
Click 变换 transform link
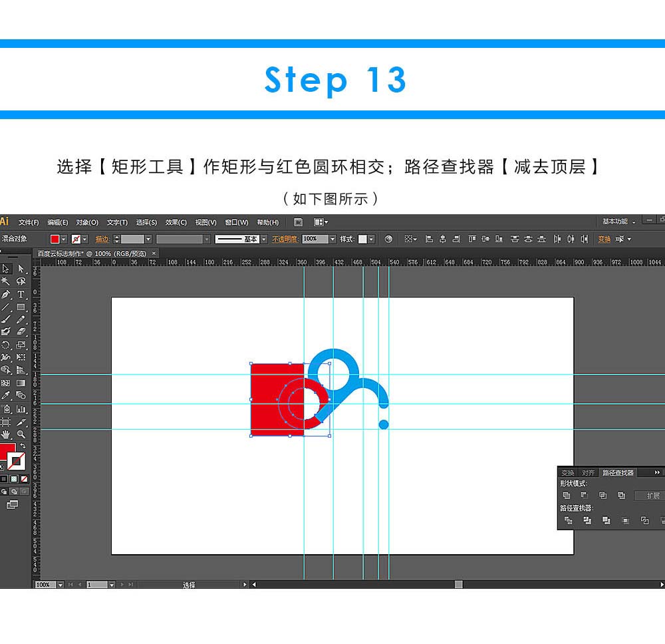click(x=604, y=240)
